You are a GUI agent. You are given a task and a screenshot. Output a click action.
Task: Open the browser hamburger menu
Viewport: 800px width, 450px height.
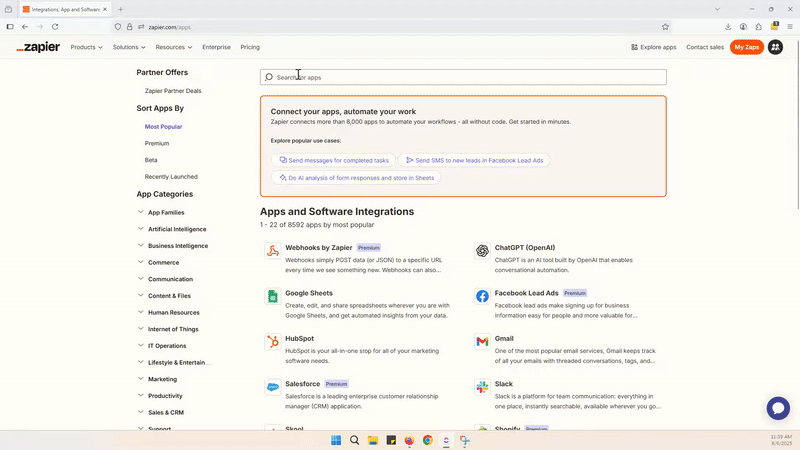point(790,27)
